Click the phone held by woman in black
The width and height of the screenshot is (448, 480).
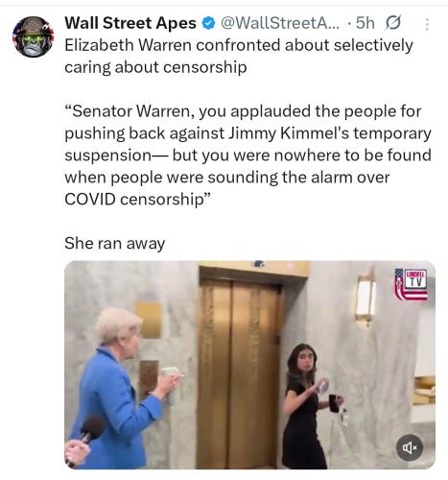pyautogui.click(x=334, y=403)
